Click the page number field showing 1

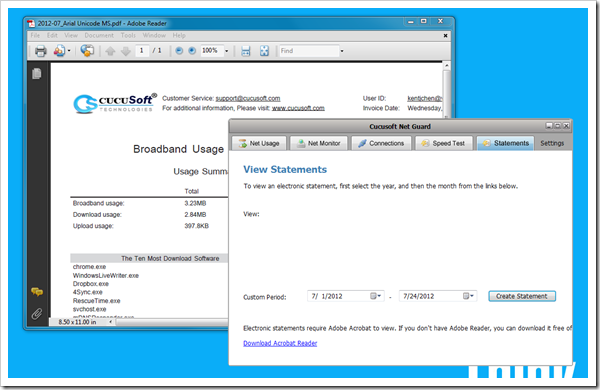(x=142, y=51)
